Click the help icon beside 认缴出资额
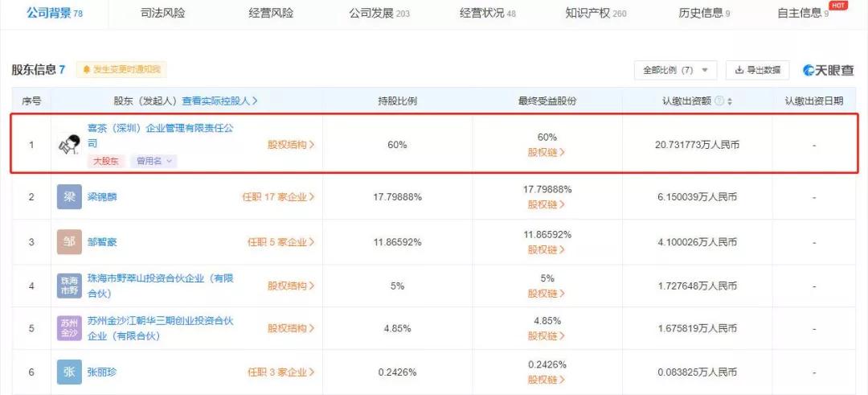 click(x=719, y=101)
